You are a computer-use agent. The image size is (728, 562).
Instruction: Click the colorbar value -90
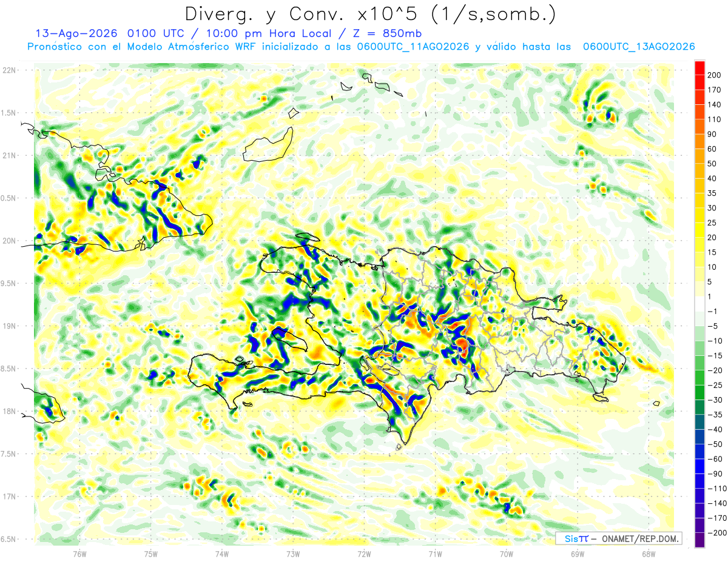(716, 473)
